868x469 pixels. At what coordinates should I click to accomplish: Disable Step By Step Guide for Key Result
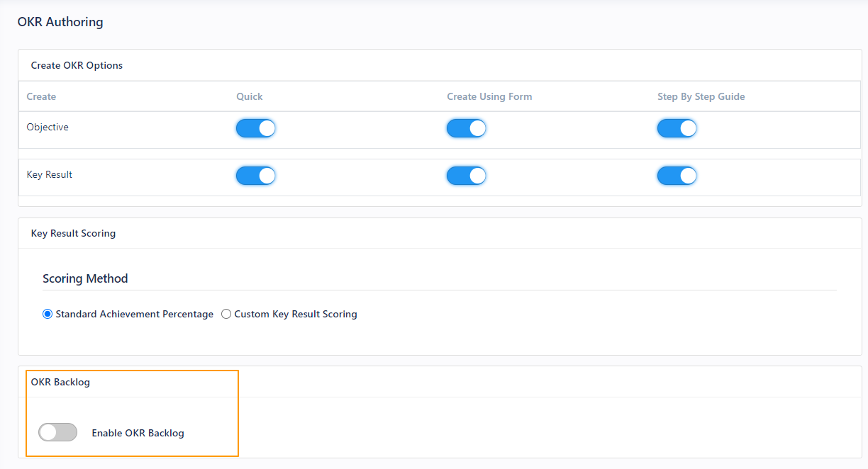(677, 175)
